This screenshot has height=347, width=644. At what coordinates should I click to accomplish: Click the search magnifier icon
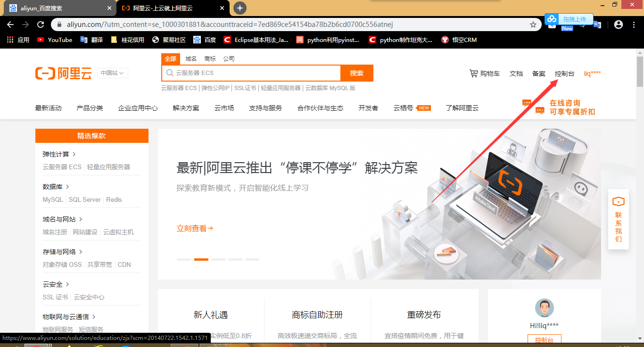pyautogui.click(x=170, y=73)
